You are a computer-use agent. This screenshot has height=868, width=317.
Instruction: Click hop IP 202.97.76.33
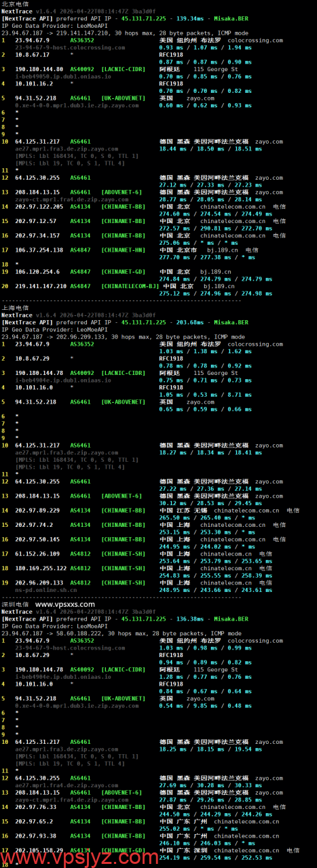click(x=35, y=807)
